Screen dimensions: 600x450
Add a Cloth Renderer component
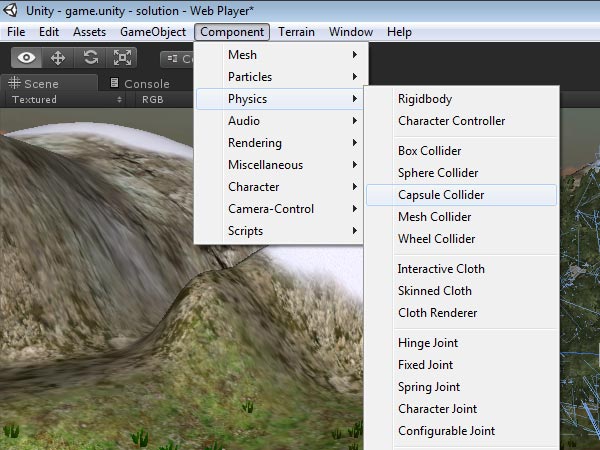click(461, 313)
